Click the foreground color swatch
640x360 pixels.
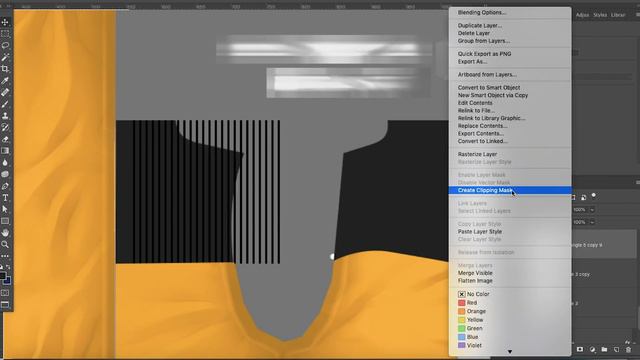(x=3, y=276)
